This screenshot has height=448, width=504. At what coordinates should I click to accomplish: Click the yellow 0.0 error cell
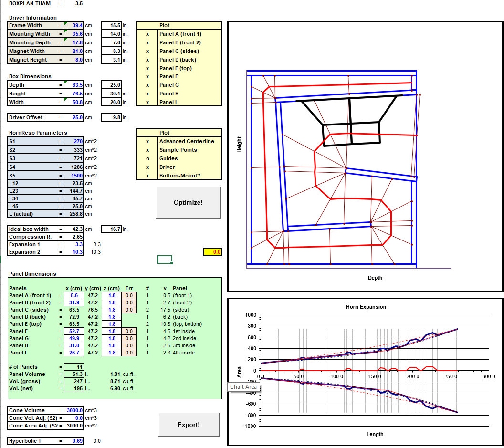212,252
